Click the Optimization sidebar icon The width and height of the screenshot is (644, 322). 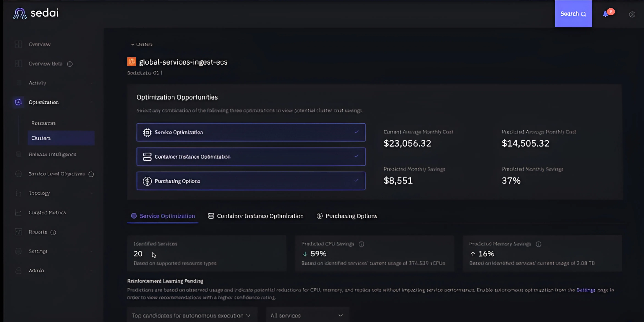pyautogui.click(x=18, y=102)
